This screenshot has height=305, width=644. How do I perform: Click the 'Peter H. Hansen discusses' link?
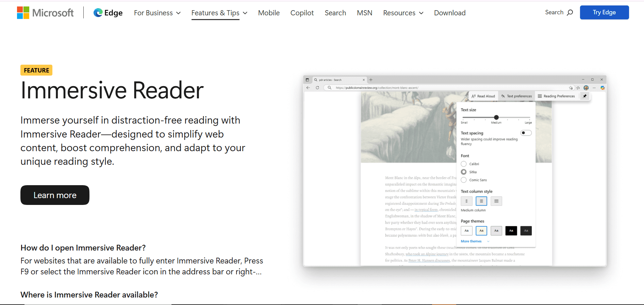429,260
